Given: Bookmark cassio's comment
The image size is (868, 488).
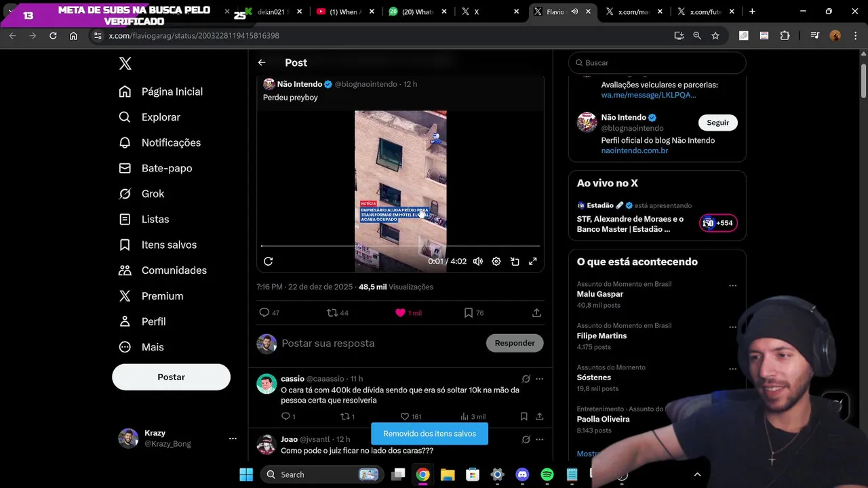Looking at the screenshot, I should coord(524,416).
